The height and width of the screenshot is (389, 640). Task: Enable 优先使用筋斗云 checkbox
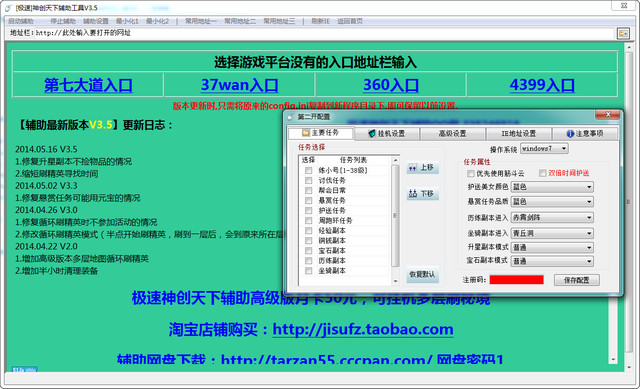pyautogui.click(x=471, y=173)
